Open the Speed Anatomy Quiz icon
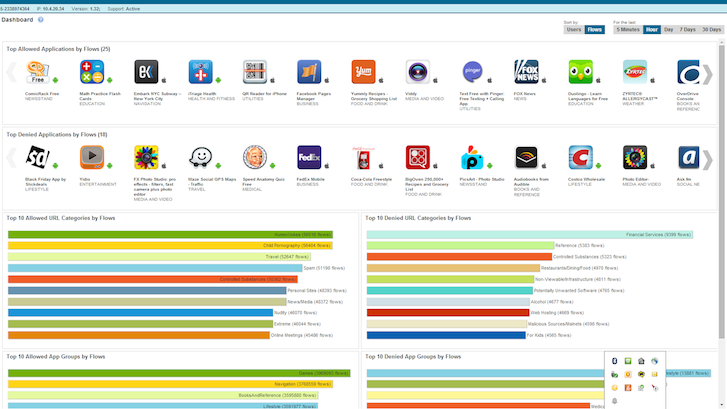Image resolution: width=727 pixels, height=409 pixels. 255,158
